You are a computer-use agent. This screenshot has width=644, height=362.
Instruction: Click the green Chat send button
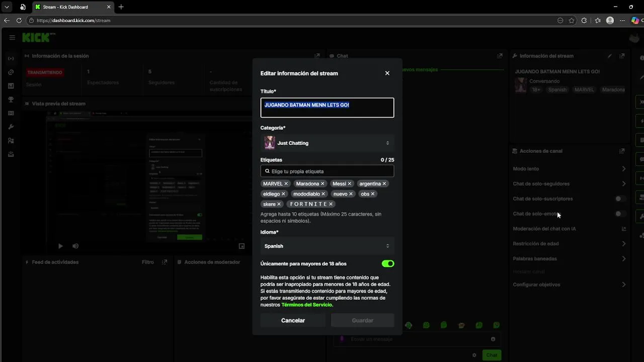point(492,355)
